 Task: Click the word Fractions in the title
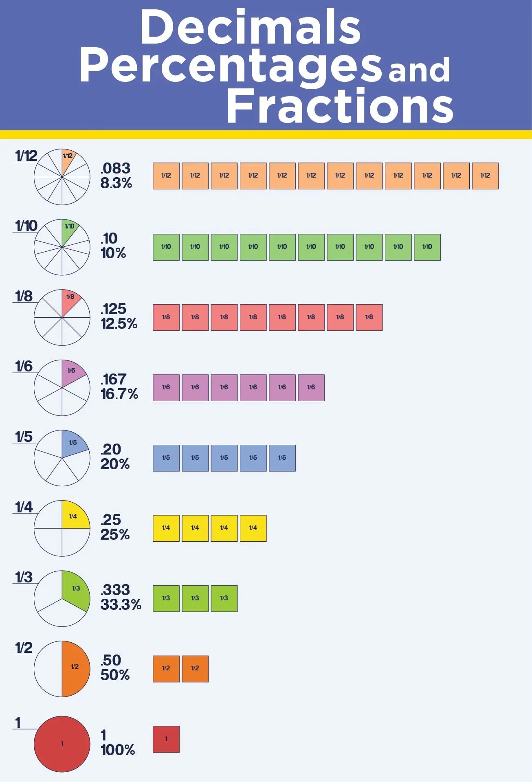pyautogui.click(x=340, y=106)
